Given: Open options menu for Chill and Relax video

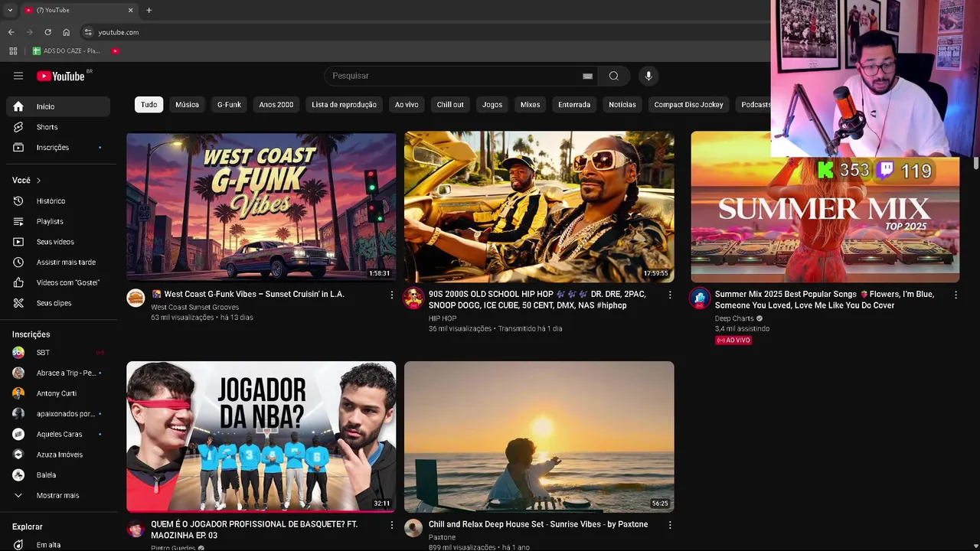Looking at the screenshot, I should coord(670,525).
